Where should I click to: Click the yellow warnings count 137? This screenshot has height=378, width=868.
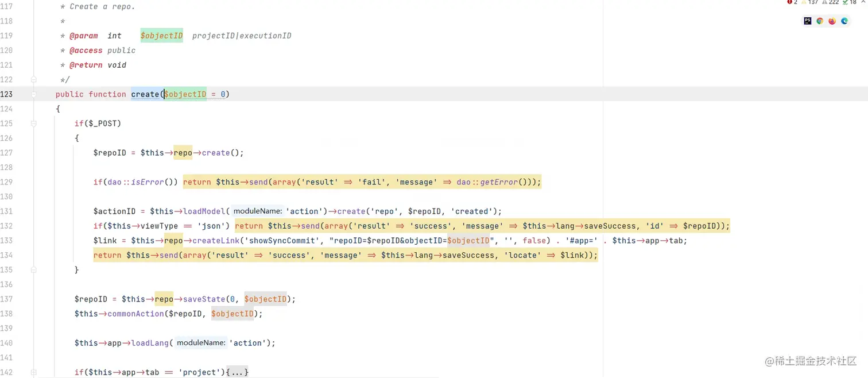click(809, 2)
